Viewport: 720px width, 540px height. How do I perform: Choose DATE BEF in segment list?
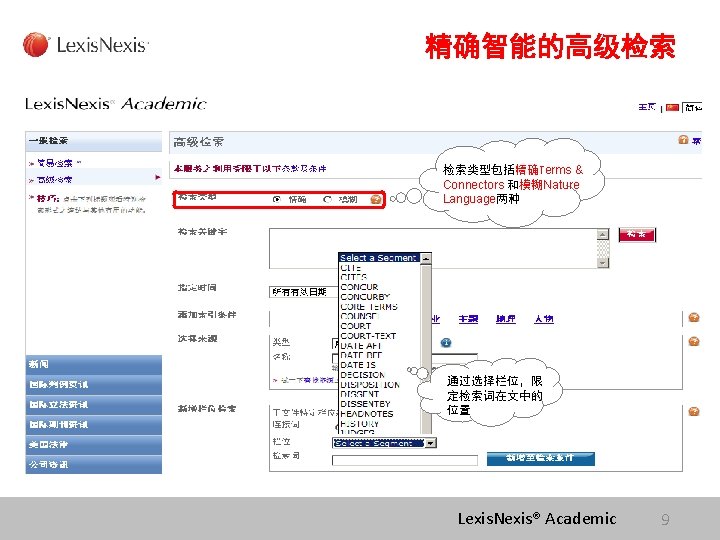pyautogui.click(x=361, y=355)
